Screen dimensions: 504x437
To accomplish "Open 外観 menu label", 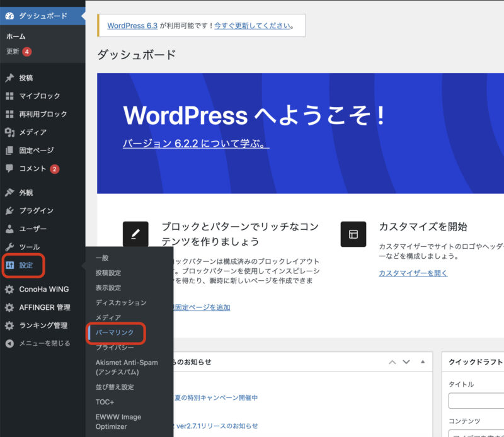I will [x=26, y=193].
